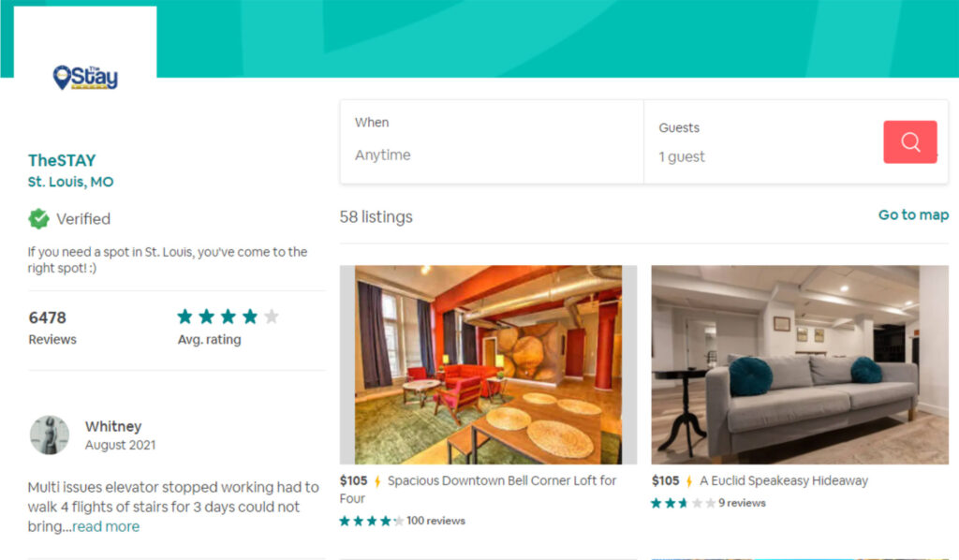Click the 100 reviews count

(435, 521)
